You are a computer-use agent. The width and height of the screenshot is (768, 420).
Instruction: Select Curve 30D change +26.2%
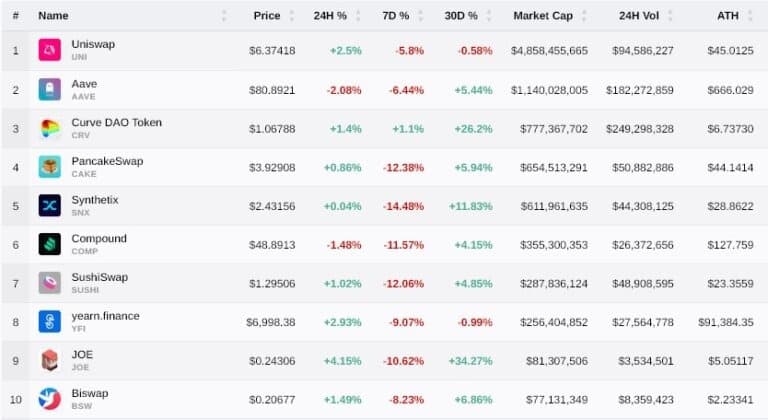click(473, 129)
